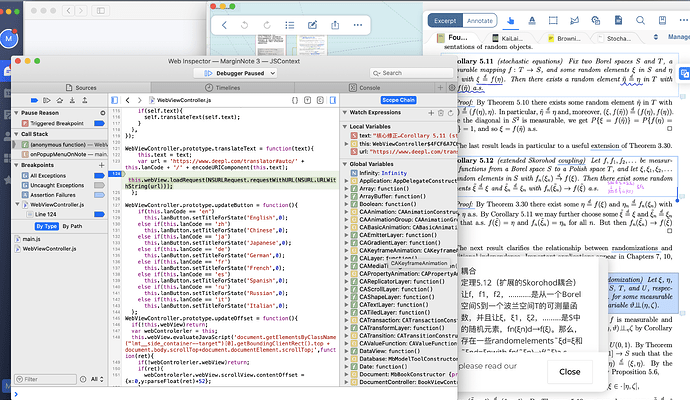This screenshot has width=690, height=400.
Task: Switch to the Console tab
Action: tap(364, 88)
